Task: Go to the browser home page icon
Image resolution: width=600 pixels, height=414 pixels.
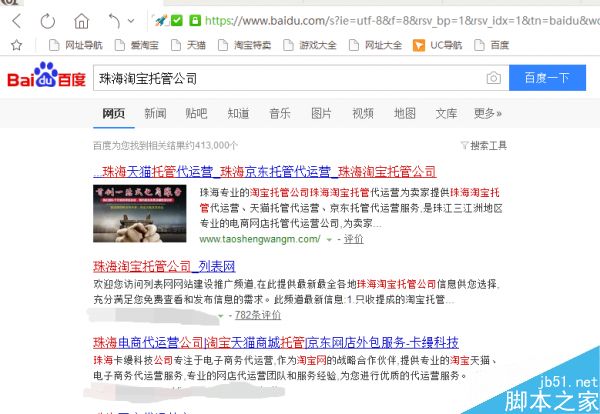Action: [x=80, y=20]
